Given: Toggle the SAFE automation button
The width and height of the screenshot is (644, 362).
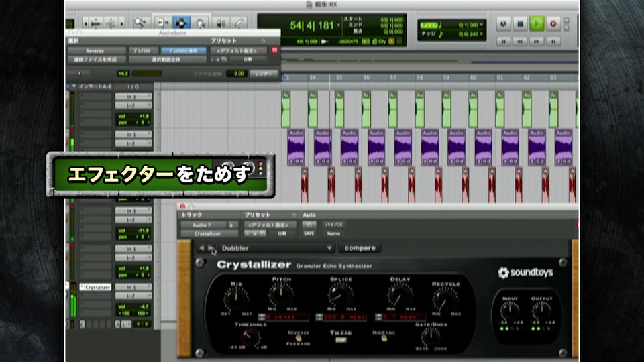Looking at the screenshot, I should 309,233.
